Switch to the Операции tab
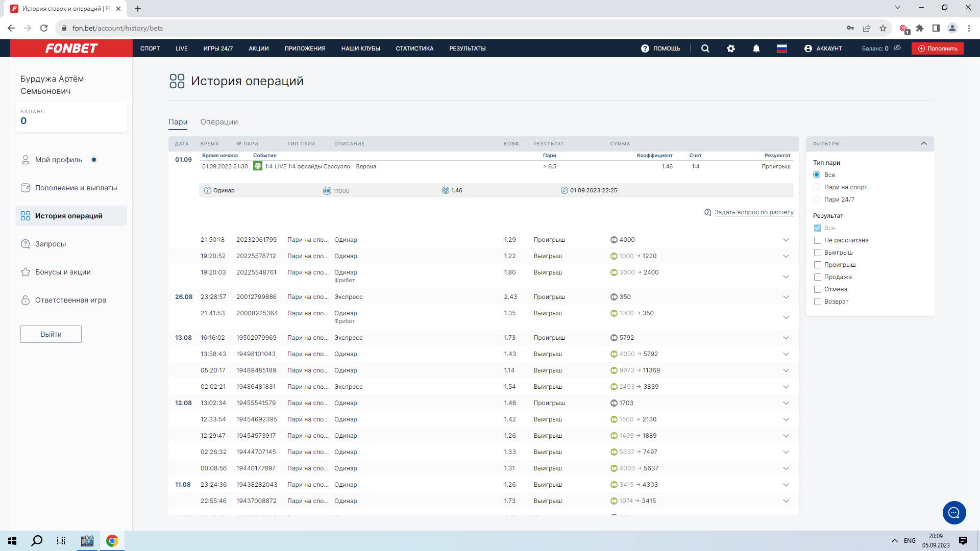 (219, 122)
